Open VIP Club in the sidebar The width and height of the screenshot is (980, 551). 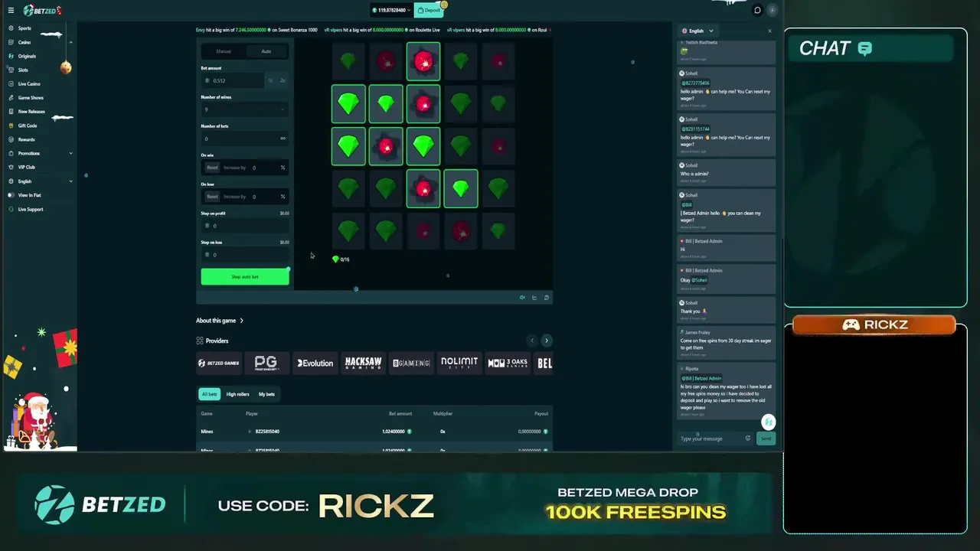tap(26, 167)
